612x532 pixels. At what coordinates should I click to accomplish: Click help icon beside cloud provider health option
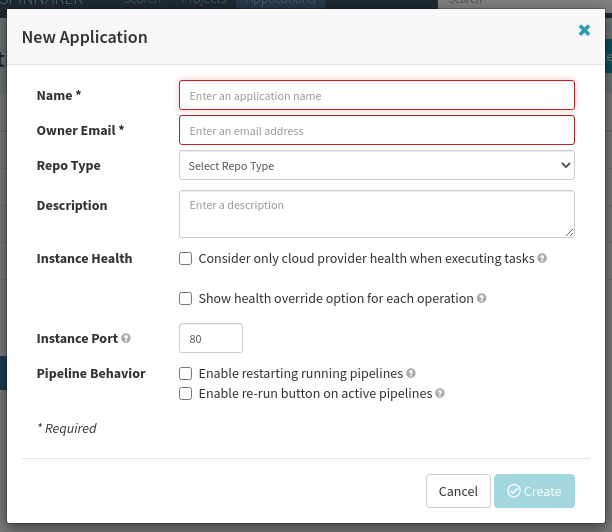[x=542, y=259]
